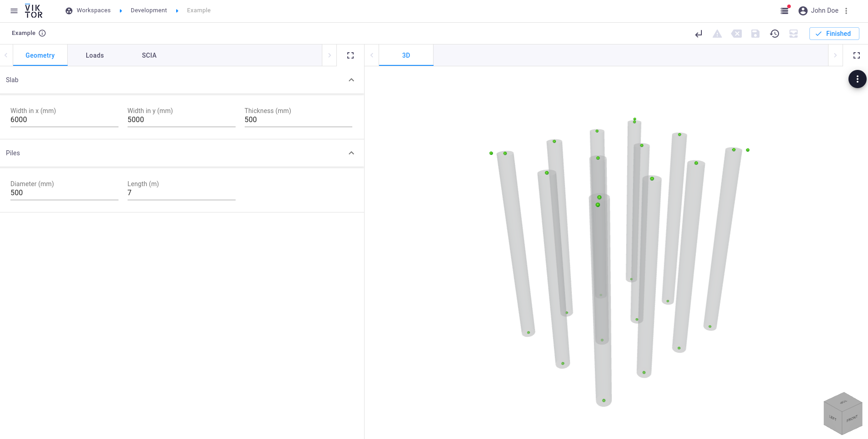Open the 3D view options menu
868x439 pixels.
[857, 79]
